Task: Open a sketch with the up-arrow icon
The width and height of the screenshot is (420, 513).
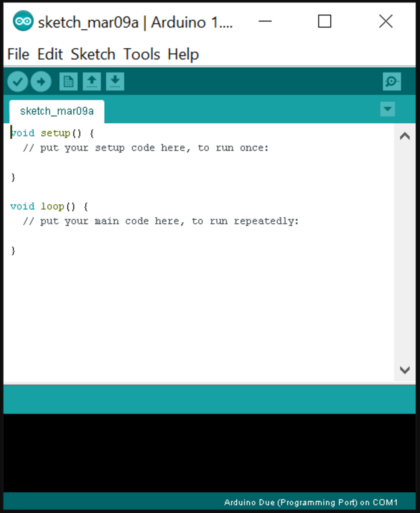Action: point(92,81)
